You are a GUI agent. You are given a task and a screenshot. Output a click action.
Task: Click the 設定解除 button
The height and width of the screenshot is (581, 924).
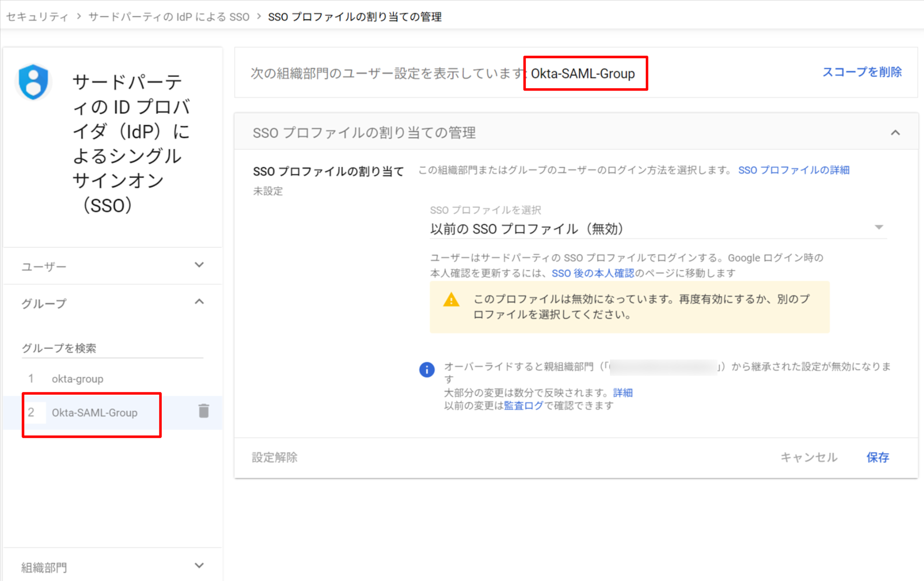(274, 457)
